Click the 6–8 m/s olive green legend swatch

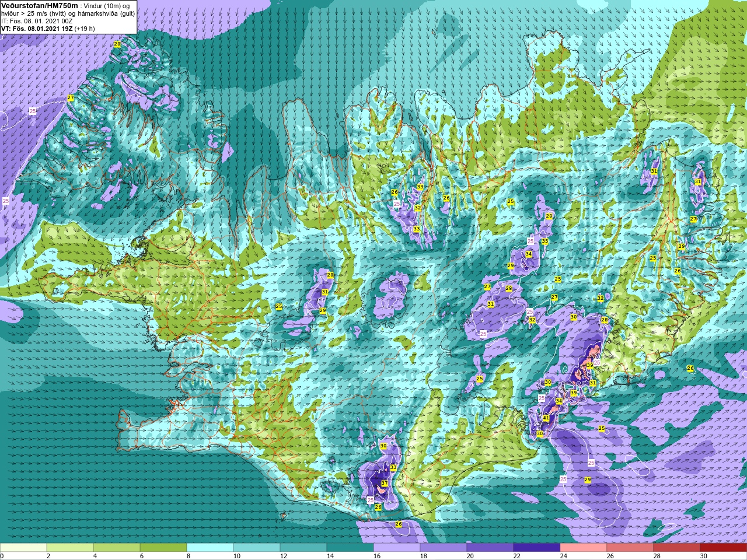pos(163,548)
